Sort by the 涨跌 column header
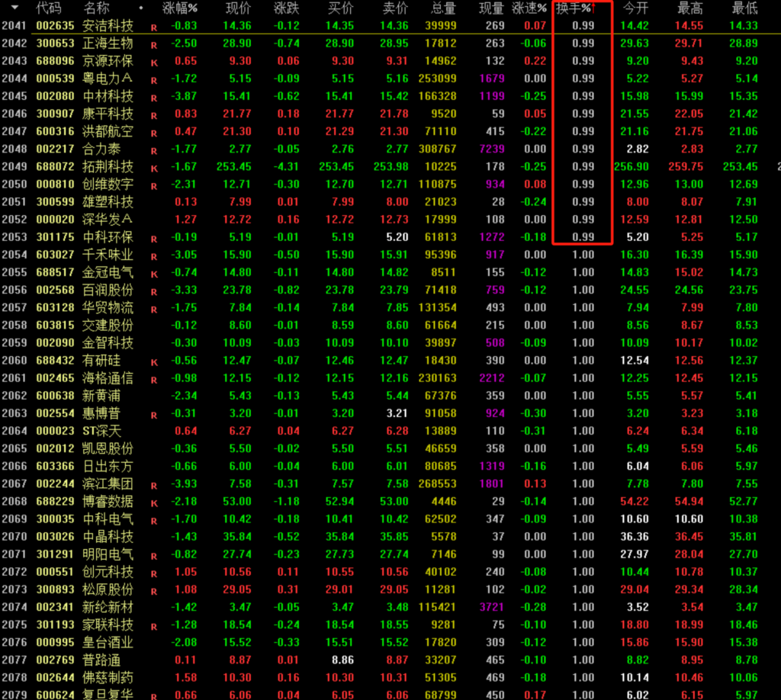The image size is (781, 700). click(287, 8)
